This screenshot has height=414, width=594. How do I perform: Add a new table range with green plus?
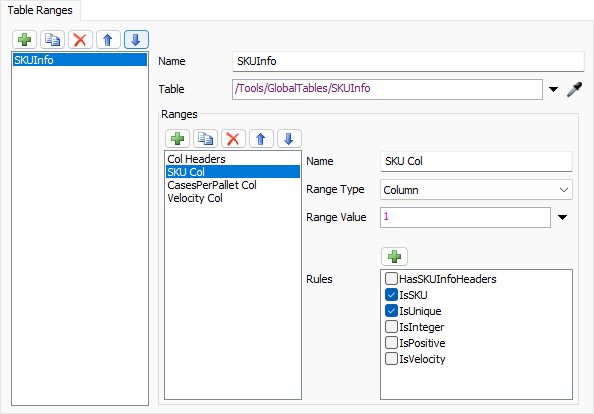click(24, 39)
